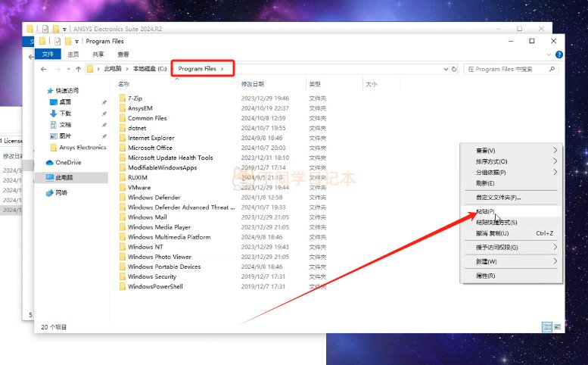Open OneDrive in the navigation pane
Screen dimensions: 588x365
click(x=67, y=162)
